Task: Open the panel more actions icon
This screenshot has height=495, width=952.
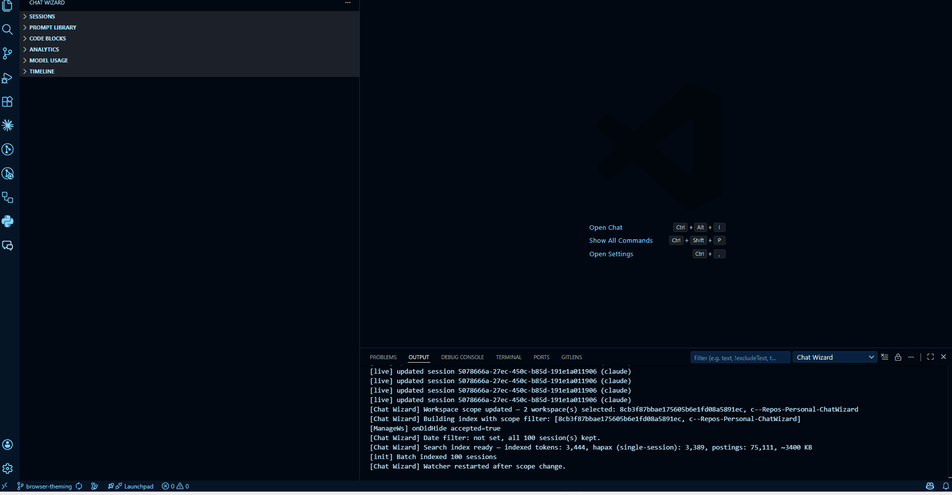Action: tap(911, 357)
